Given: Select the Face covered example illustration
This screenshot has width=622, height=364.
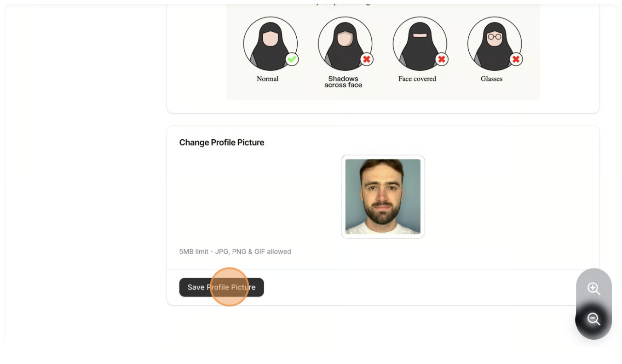Looking at the screenshot, I should point(420,44).
